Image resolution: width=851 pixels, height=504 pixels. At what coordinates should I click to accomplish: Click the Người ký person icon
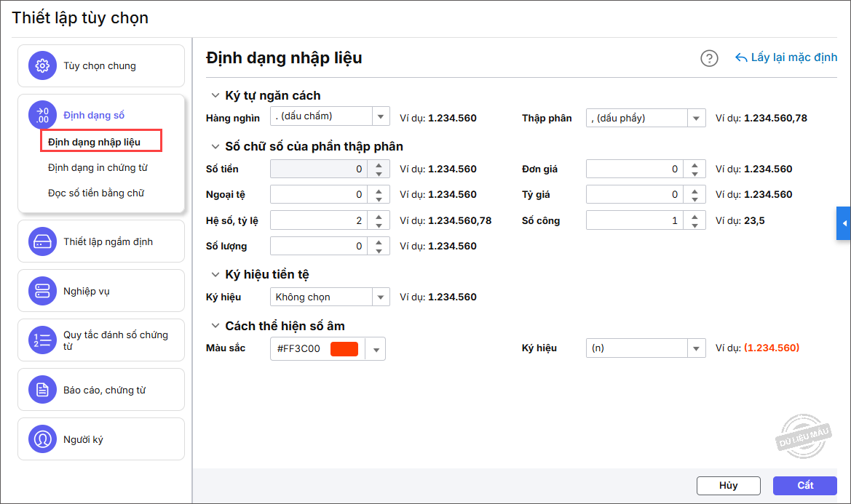42,439
